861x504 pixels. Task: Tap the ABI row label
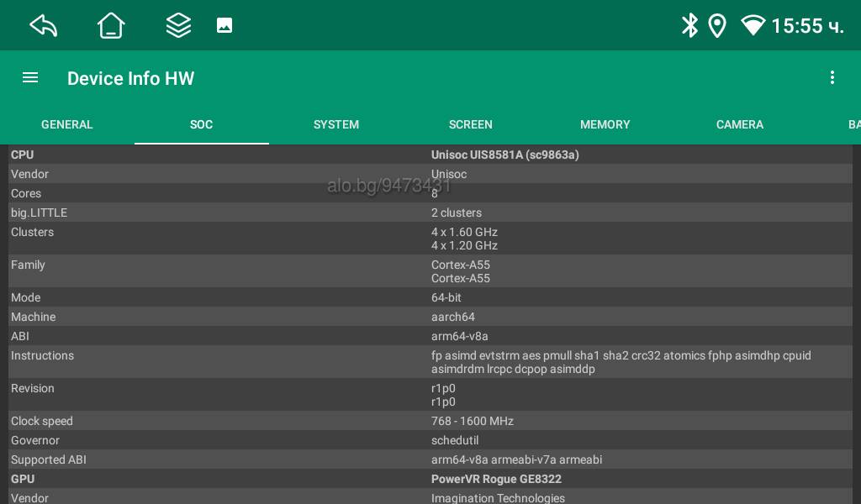pyautogui.click(x=20, y=336)
